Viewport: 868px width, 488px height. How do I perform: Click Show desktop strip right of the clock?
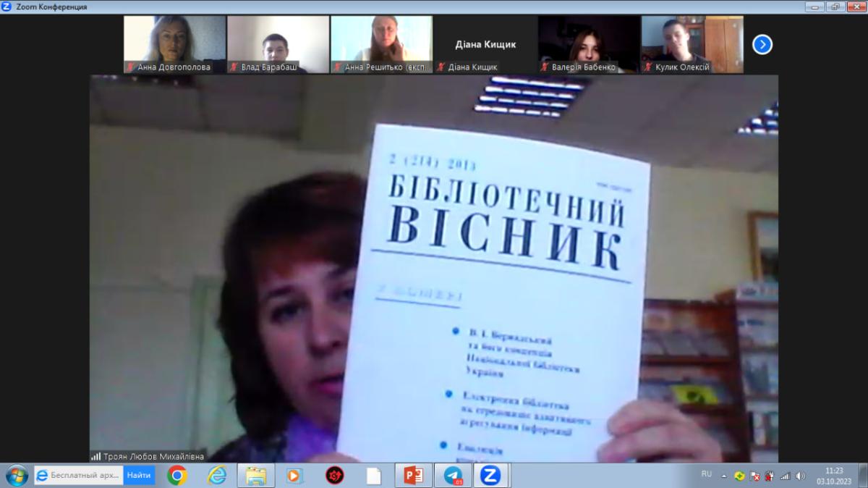point(863,476)
